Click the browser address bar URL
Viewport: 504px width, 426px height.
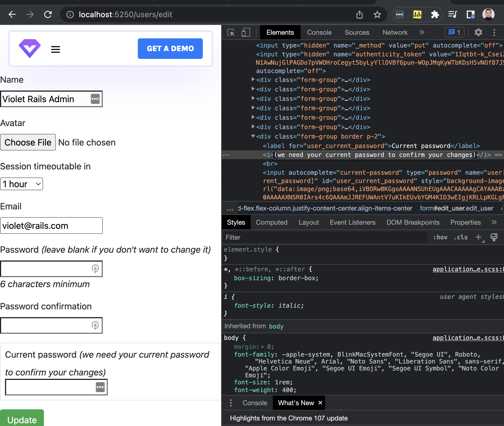[x=126, y=14]
